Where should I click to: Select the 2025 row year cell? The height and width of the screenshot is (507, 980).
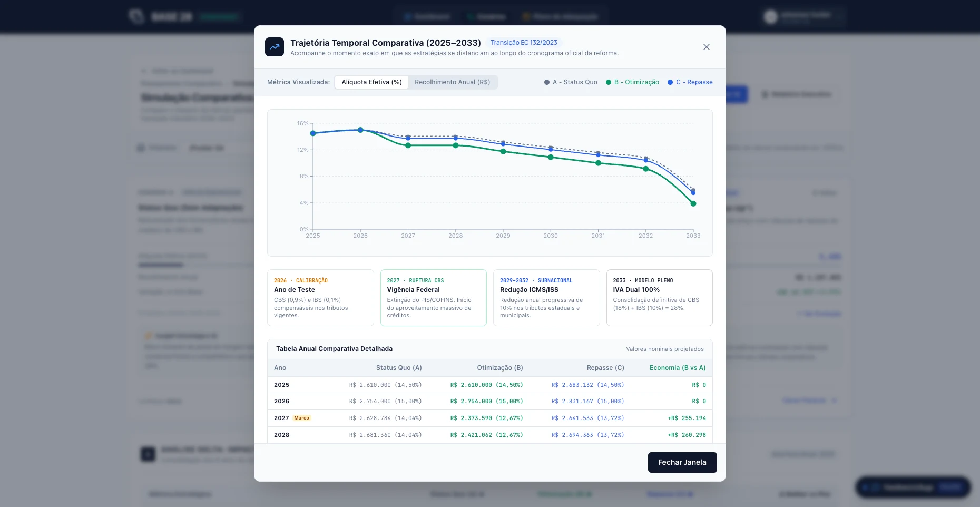(x=281, y=385)
